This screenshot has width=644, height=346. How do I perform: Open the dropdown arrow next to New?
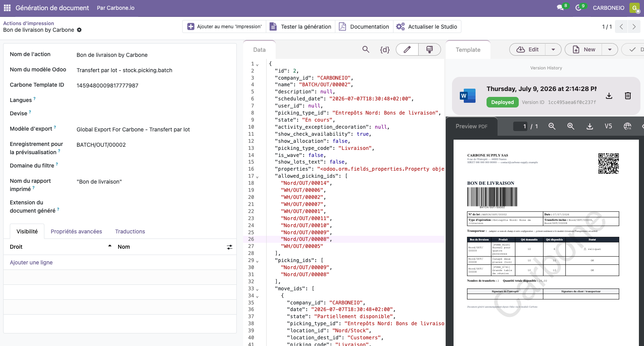(610, 49)
